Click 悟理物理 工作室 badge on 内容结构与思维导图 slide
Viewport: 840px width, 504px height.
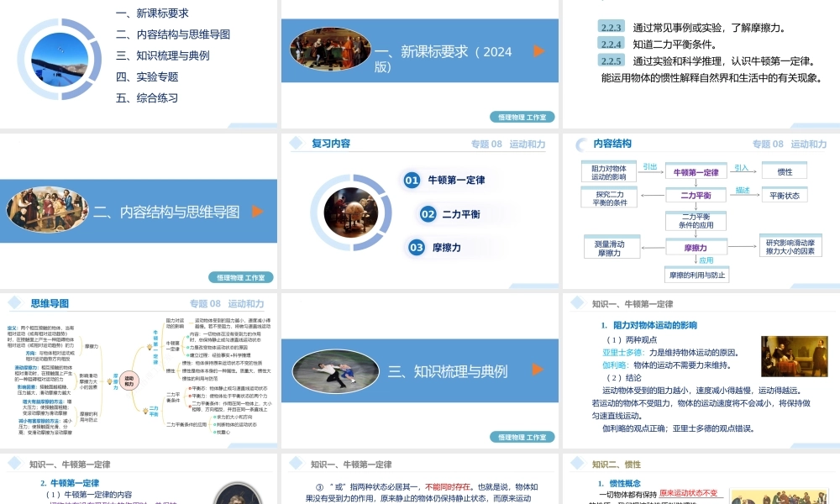[x=241, y=277]
